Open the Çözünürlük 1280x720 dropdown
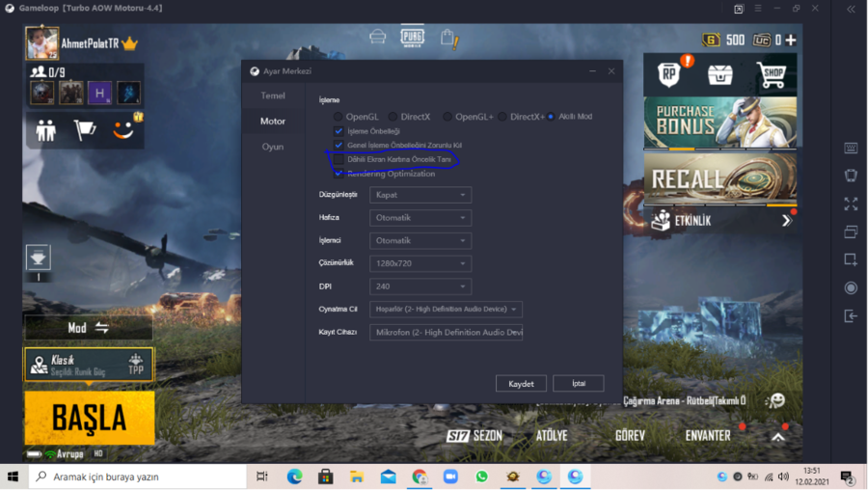This screenshot has height=490, width=868. pos(420,263)
